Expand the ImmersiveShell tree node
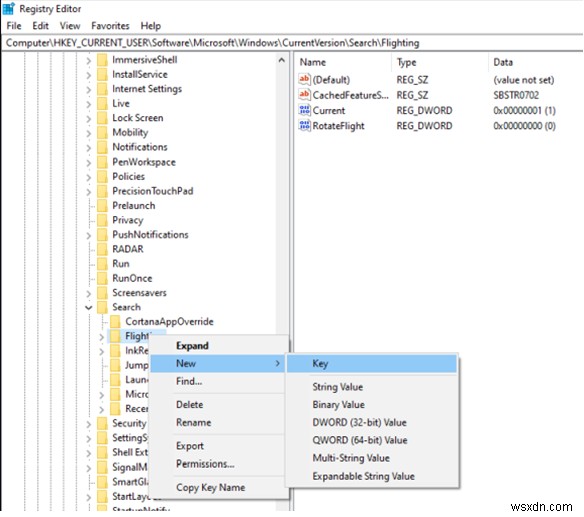This screenshot has height=517, width=584. coord(89,60)
